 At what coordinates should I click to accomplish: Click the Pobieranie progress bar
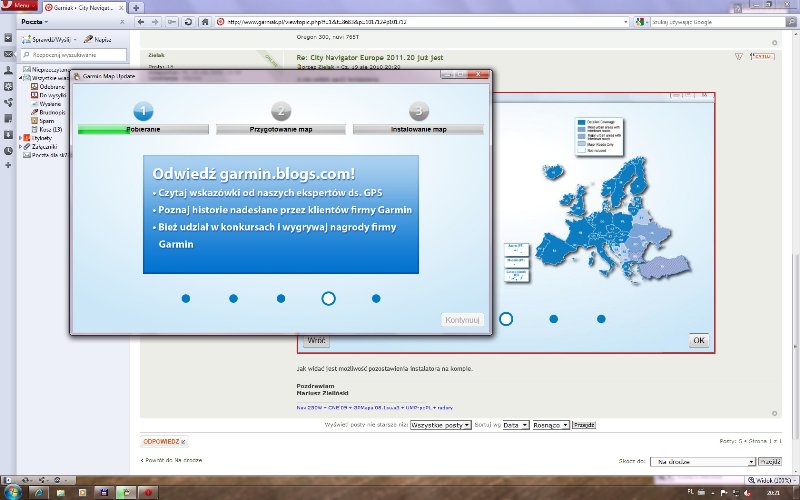(143, 130)
